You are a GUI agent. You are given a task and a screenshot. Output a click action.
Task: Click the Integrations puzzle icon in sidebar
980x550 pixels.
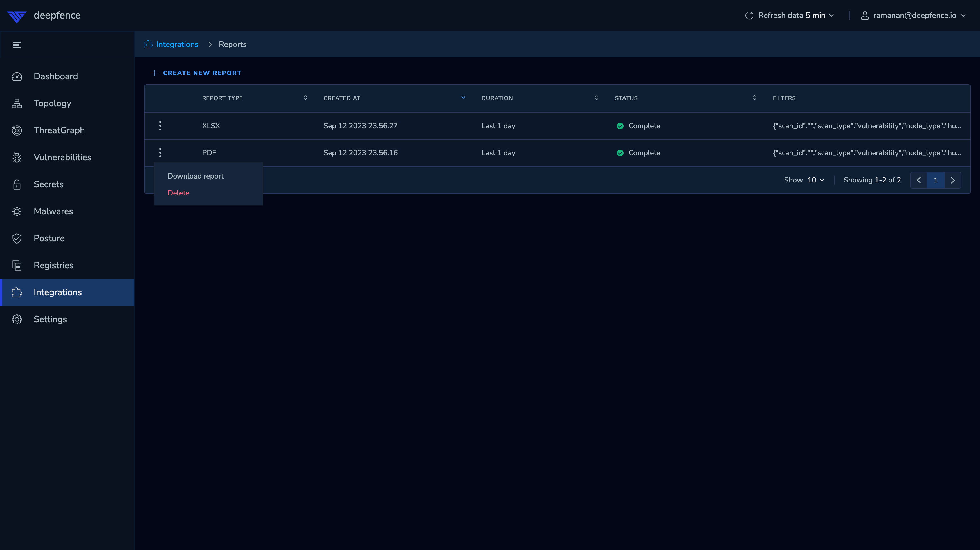[17, 292]
